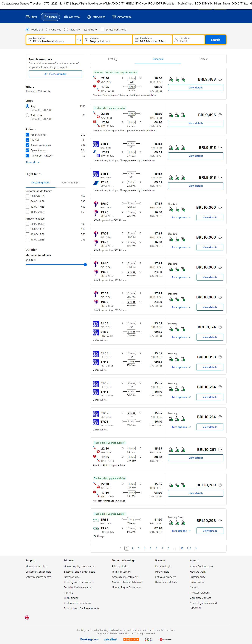Switch to the Fastest results tab
Screen dimensions: 252x644
[x=203, y=59]
